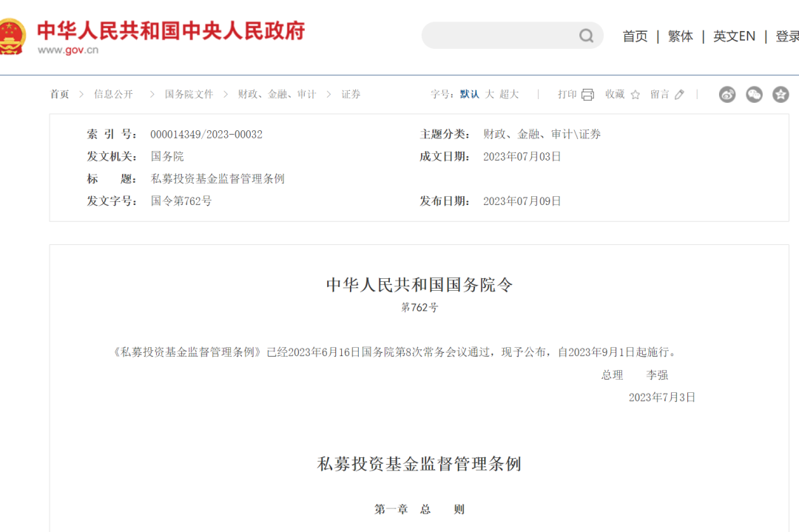Click the national emblem logo

[10, 36]
